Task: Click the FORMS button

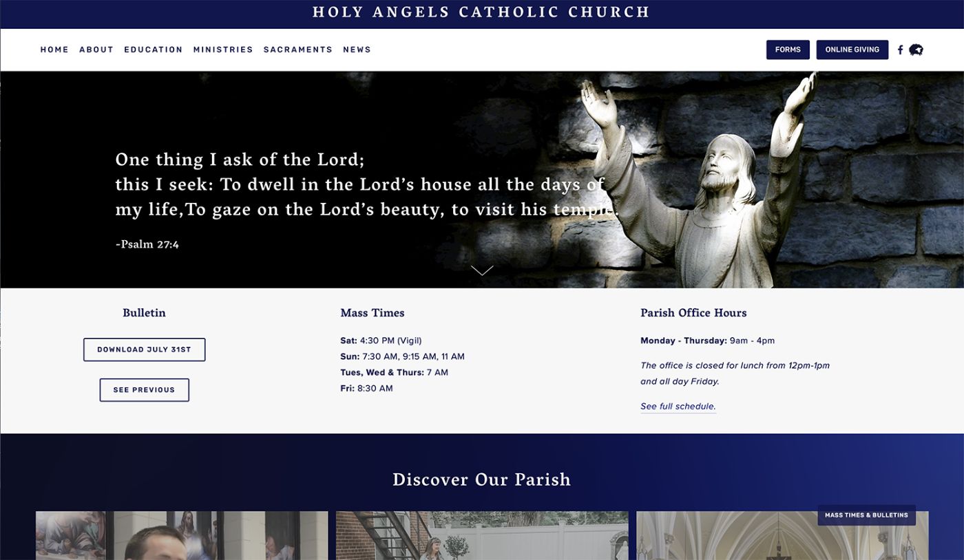Action: pos(788,50)
